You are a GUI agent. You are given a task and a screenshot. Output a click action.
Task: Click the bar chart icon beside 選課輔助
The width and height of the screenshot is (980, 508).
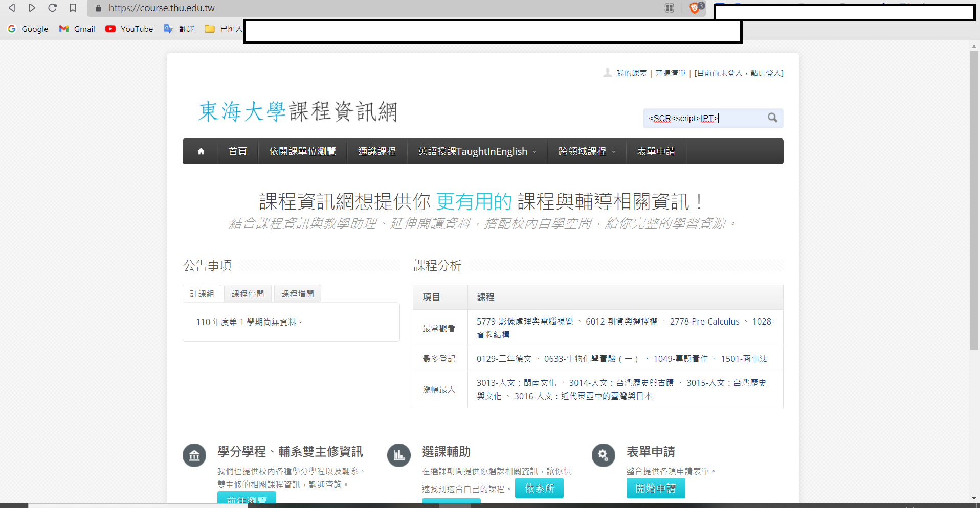(x=399, y=455)
